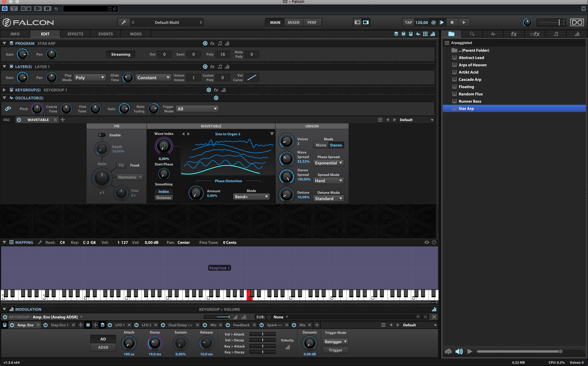Image resolution: width=588 pixels, height=366 pixels.
Task: Click the Index smoothing button
Action: 164,192
